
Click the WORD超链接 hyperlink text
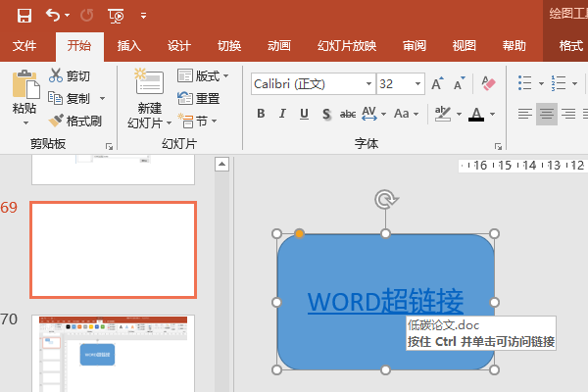[x=385, y=301]
